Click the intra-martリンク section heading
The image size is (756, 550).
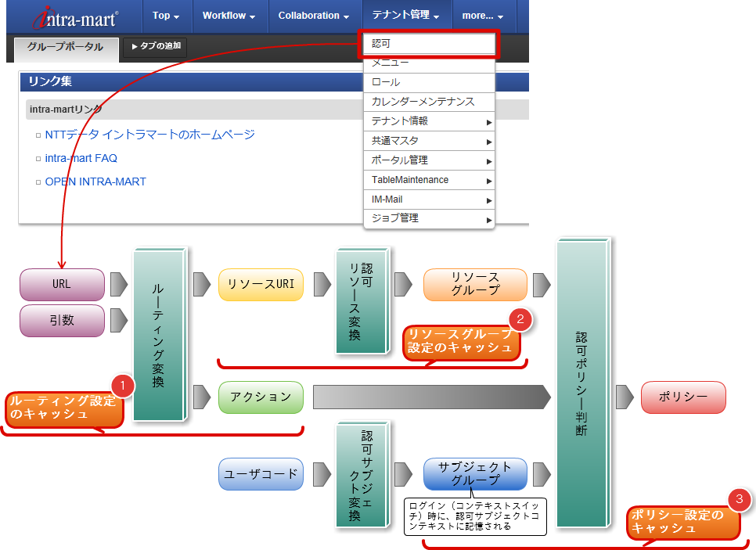click(x=277, y=110)
